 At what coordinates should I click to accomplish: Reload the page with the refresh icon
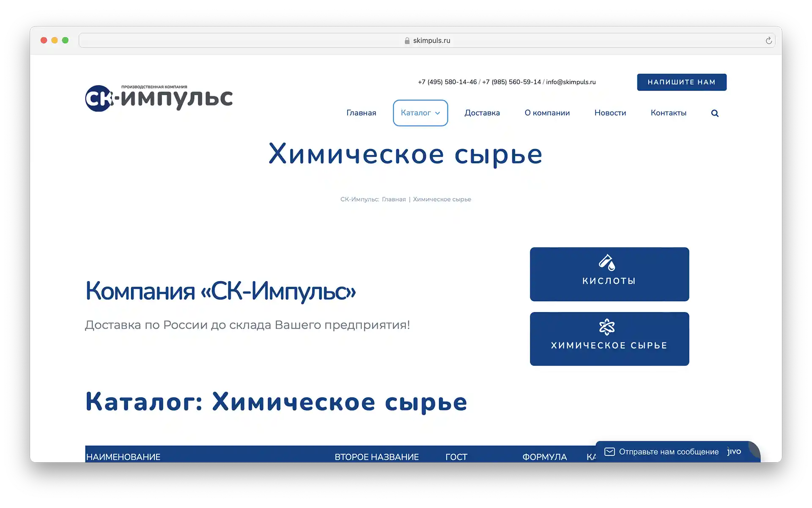coord(768,41)
